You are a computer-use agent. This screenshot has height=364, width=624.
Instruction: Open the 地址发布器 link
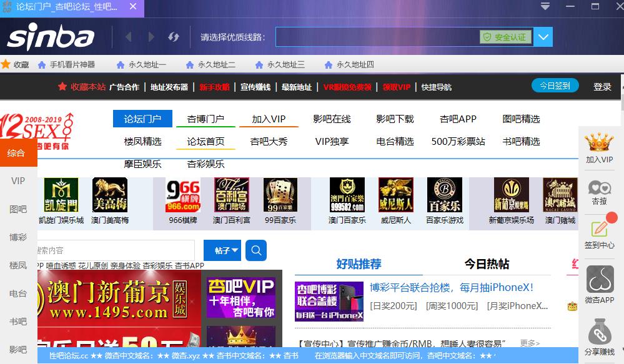pyautogui.click(x=169, y=87)
